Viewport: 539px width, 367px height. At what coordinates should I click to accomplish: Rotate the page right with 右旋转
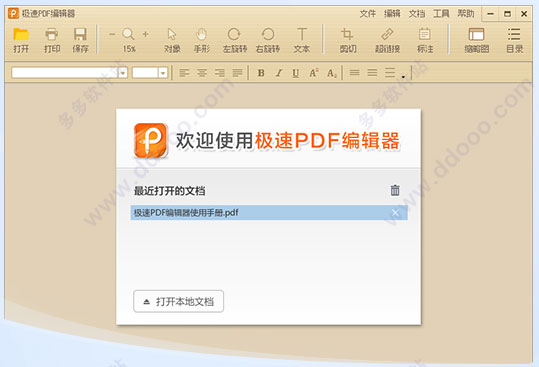tap(268, 40)
